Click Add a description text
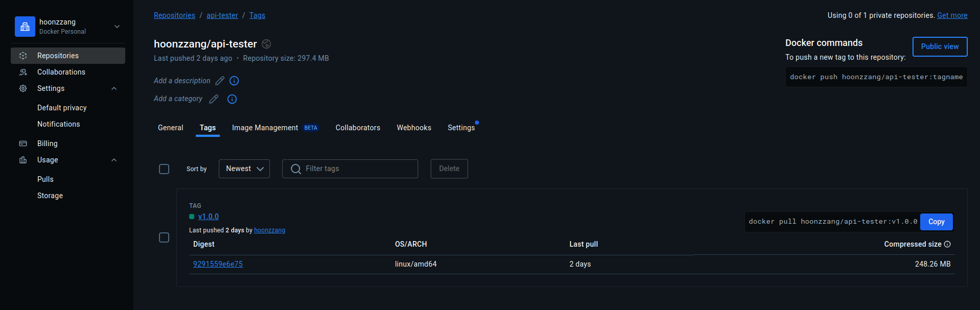Image resolution: width=980 pixels, height=310 pixels. pyautogui.click(x=182, y=81)
